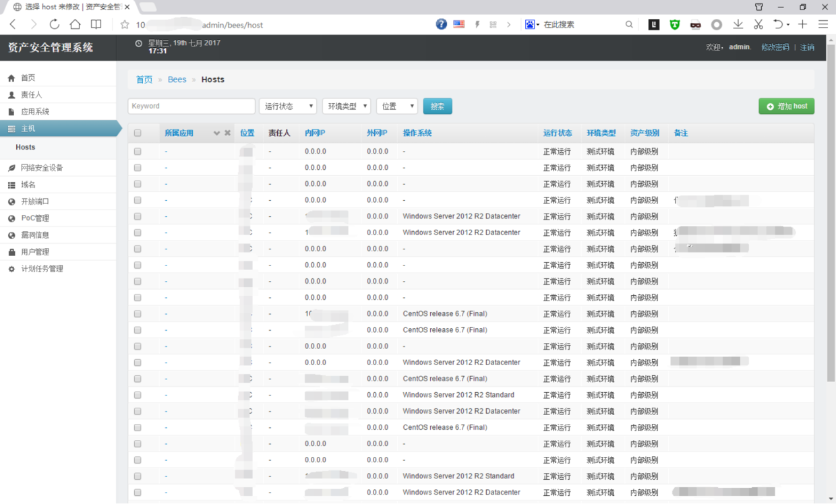Click the green shield extension icon

point(675,24)
